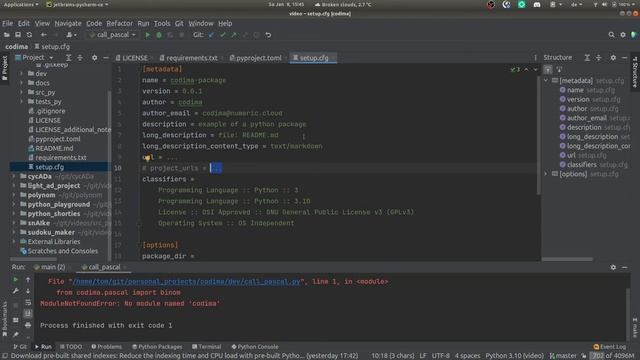Expand the cycADa project node
This screenshot has width=640, height=360.
click(x=14, y=176)
